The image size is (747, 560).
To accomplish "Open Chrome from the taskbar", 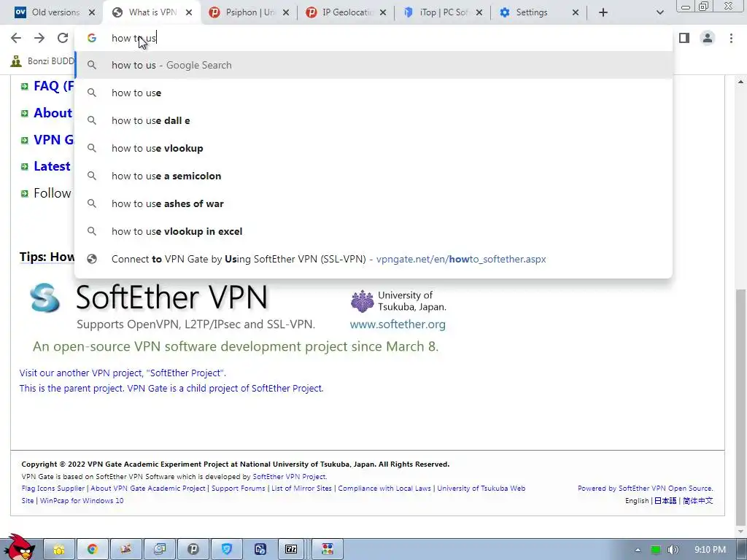I will 93,550.
